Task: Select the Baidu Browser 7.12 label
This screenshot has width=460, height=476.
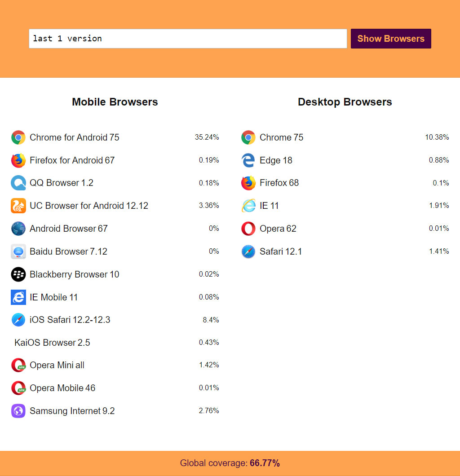Action: coord(68,251)
